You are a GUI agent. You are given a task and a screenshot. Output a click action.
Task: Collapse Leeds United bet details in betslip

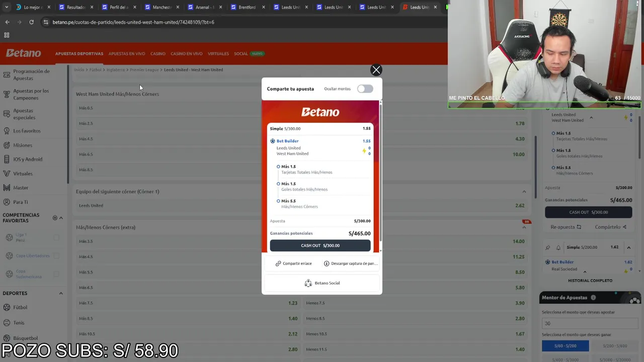[591, 118]
